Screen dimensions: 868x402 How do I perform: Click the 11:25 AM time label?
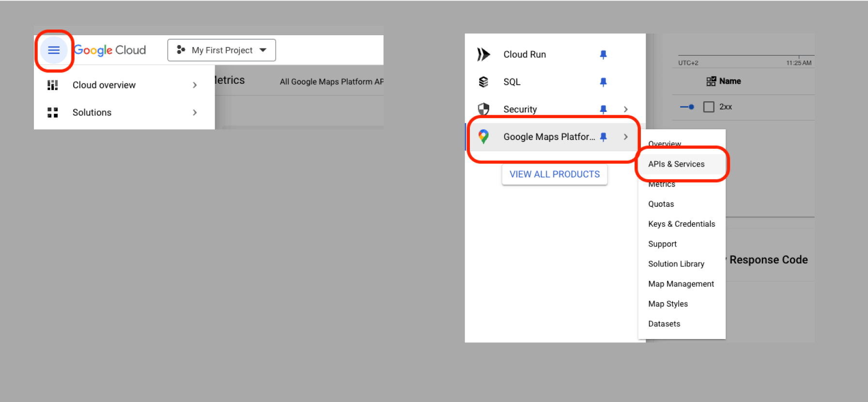pyautogui.click(x=799, y=63)
